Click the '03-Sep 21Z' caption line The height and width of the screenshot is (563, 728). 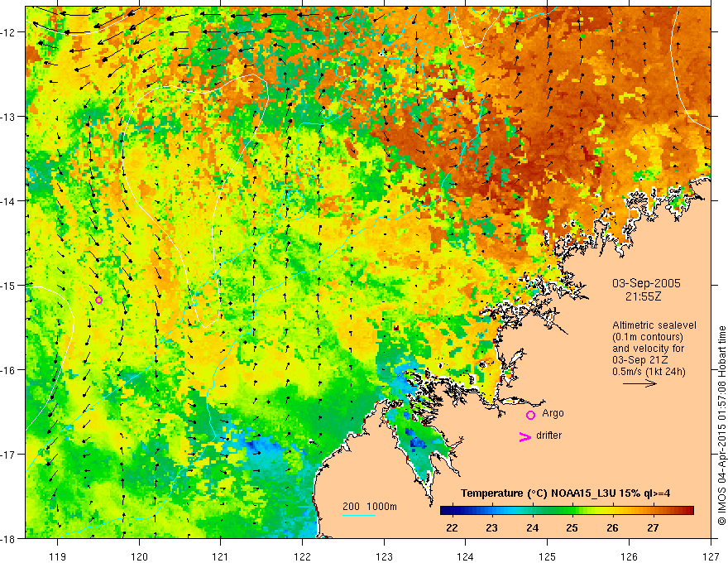(639, 360)
